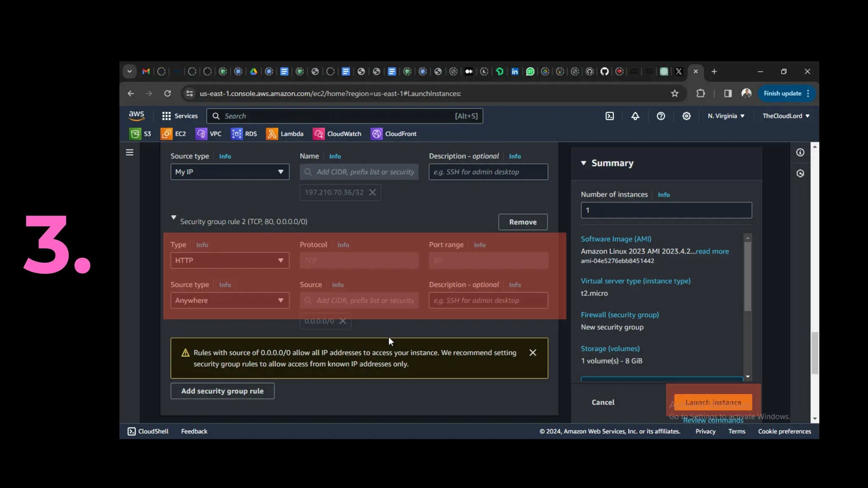Click Add security group rule
Screen dimensions: 868x488
coord(223,391)
